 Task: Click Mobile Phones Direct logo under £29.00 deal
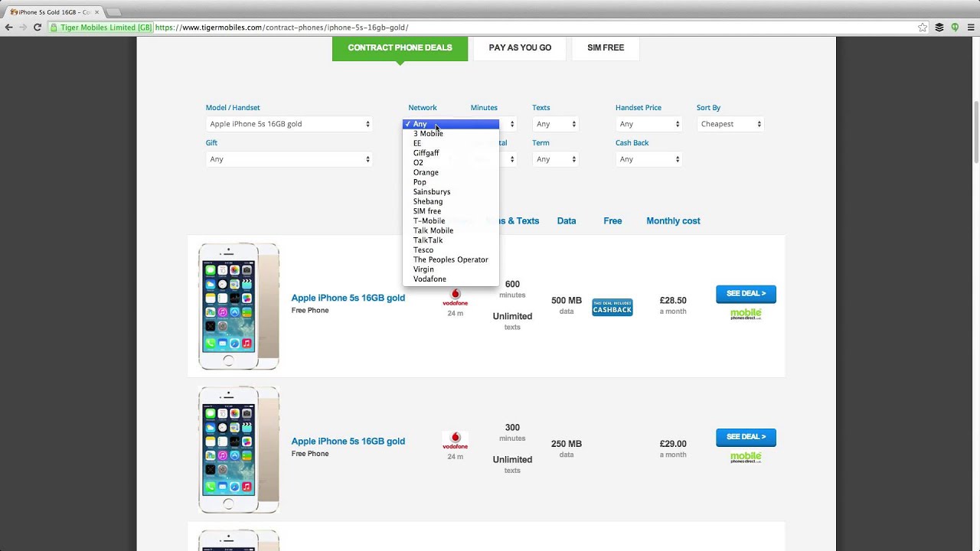[x=746, y=457]
